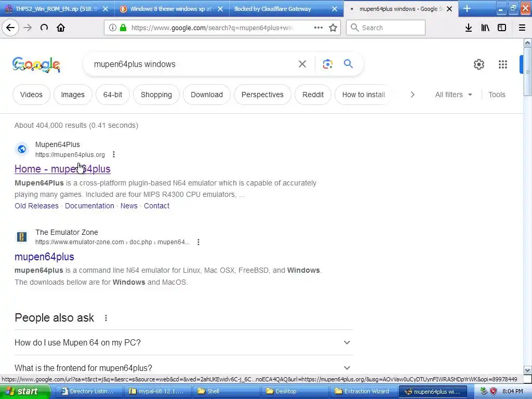Viewport: 532px width, 399px height.
Task: Switch to Shell folder taskbar window
Action: point(225,391)
